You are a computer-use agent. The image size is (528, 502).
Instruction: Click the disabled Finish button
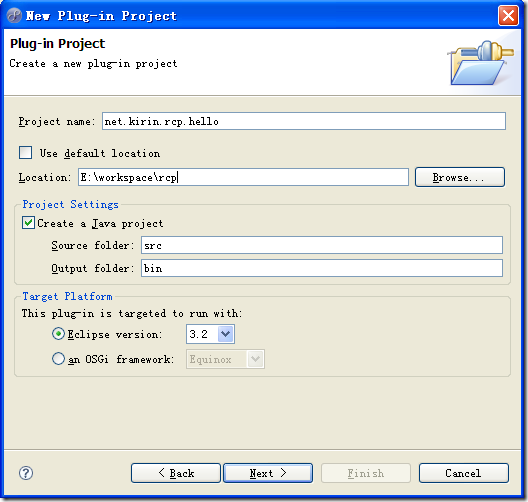366,473
